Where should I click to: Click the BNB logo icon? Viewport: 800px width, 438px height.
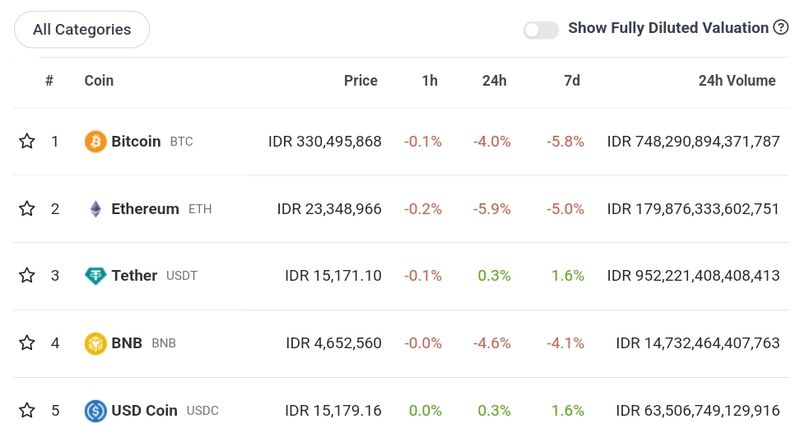pos(96,343)
